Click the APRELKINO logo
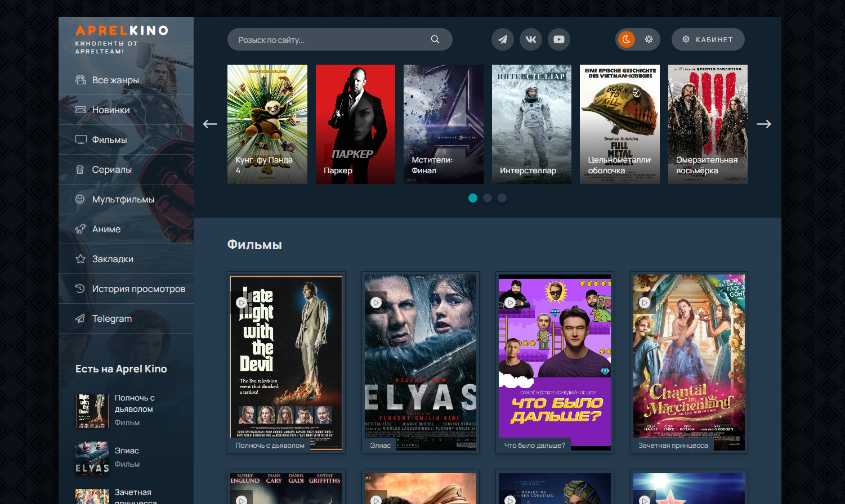The height and width of the screenshot is (504, 845). pyautogui.click(x=122, y=30)
